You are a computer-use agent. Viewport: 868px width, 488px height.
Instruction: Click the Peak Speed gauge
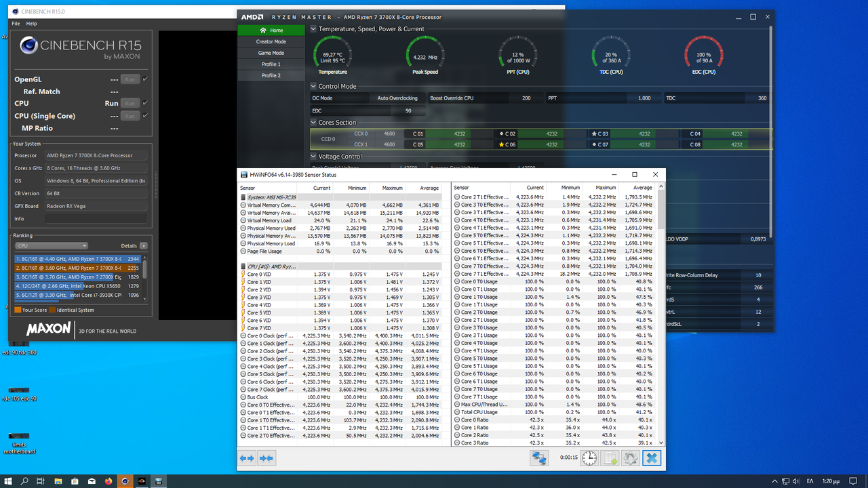click(x=425, y=54)
